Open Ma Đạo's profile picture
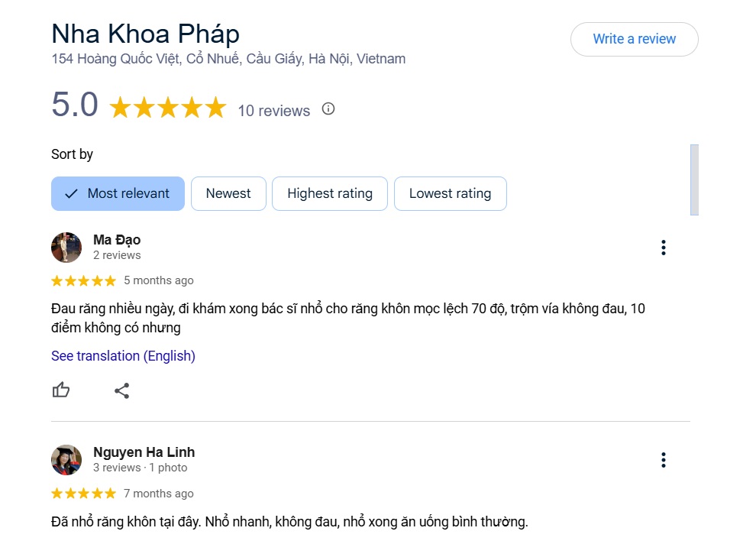The width and height of the screenshot is (756, 557). [66, 248]
